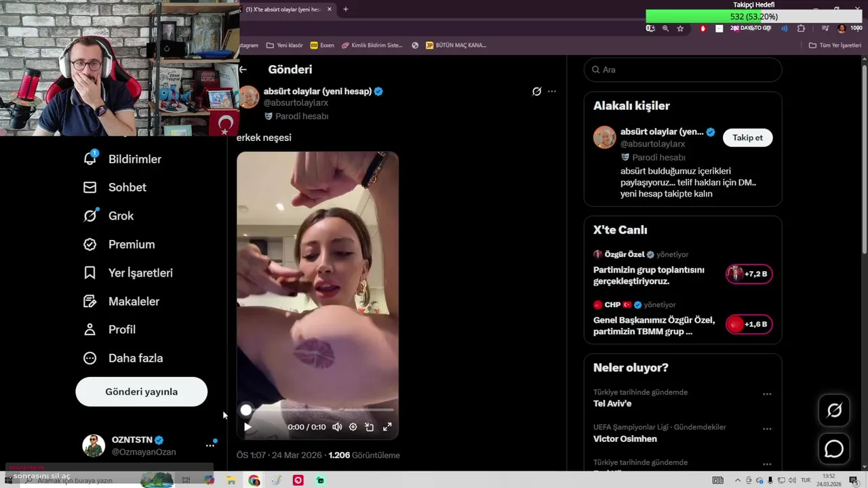The image size is (868, 488).
Task: Open absürt olaylar in Alakalı kişiler
Action: [662, 131]
